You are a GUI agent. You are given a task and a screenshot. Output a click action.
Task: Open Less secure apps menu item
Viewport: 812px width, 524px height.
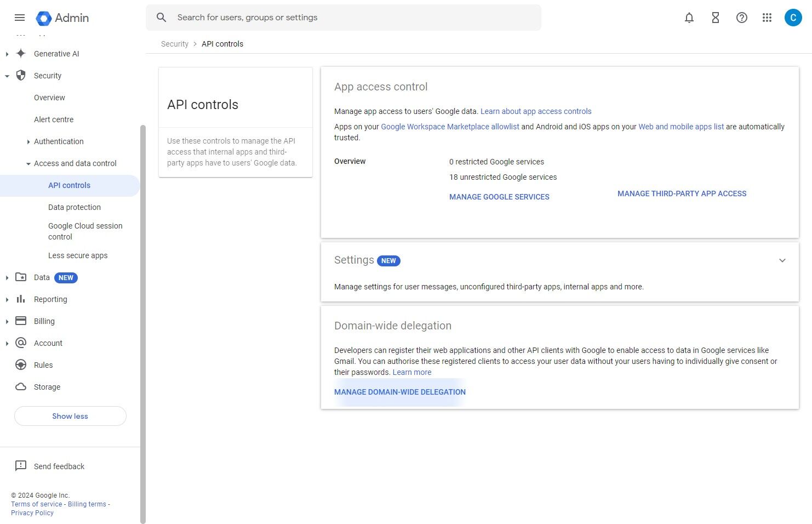pyautogui.click(x=78, y=255)
